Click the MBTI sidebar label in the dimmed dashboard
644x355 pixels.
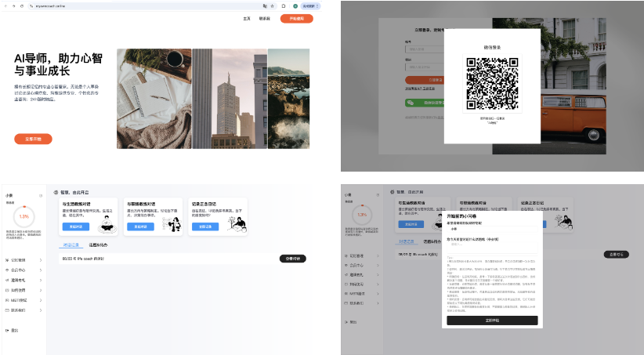click(x=357, y=294)
